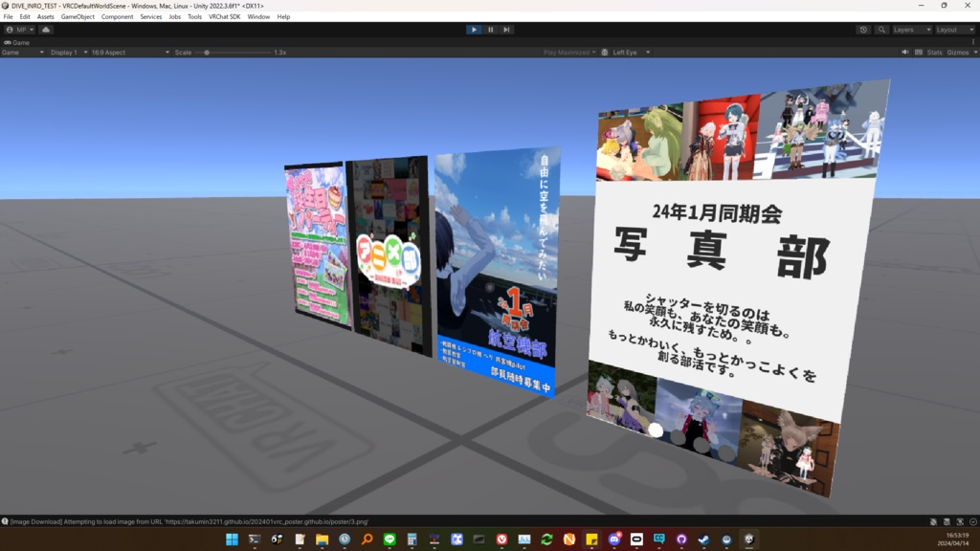The image size is (980, 551).
Task: Open the Layout dropdown
Action: tap(954, 30)
